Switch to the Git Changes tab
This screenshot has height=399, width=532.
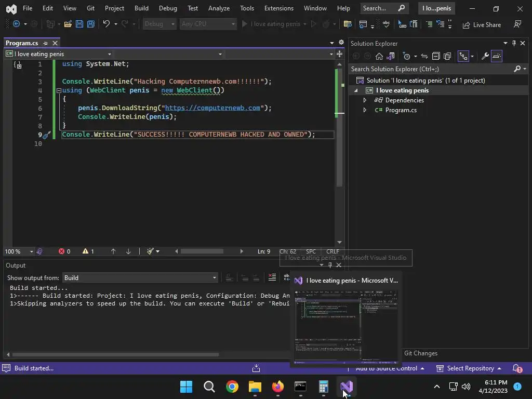click(421, 353)
